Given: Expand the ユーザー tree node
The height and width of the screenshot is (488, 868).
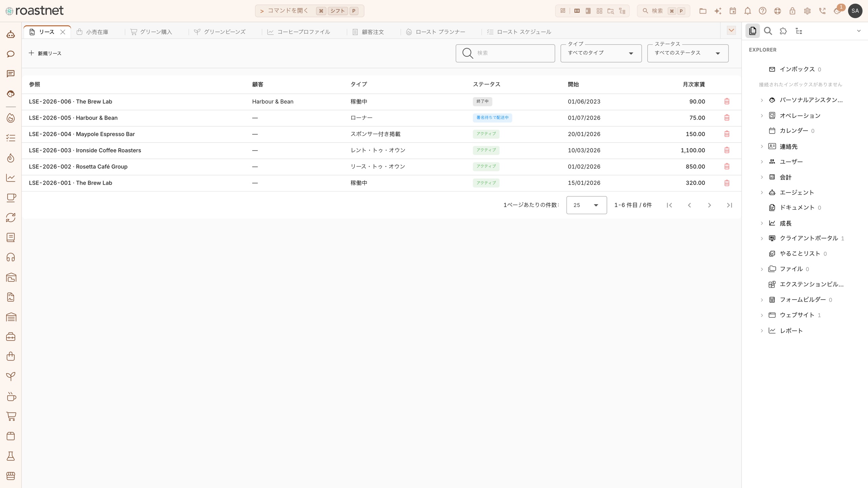Looking at the screenshot, I should [762, 162].
